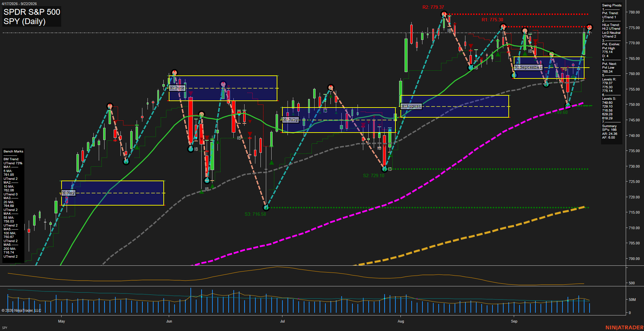Click the Sep label on the time axis
Viewport: 644px width, 331px height.
(x=514, y=321)
